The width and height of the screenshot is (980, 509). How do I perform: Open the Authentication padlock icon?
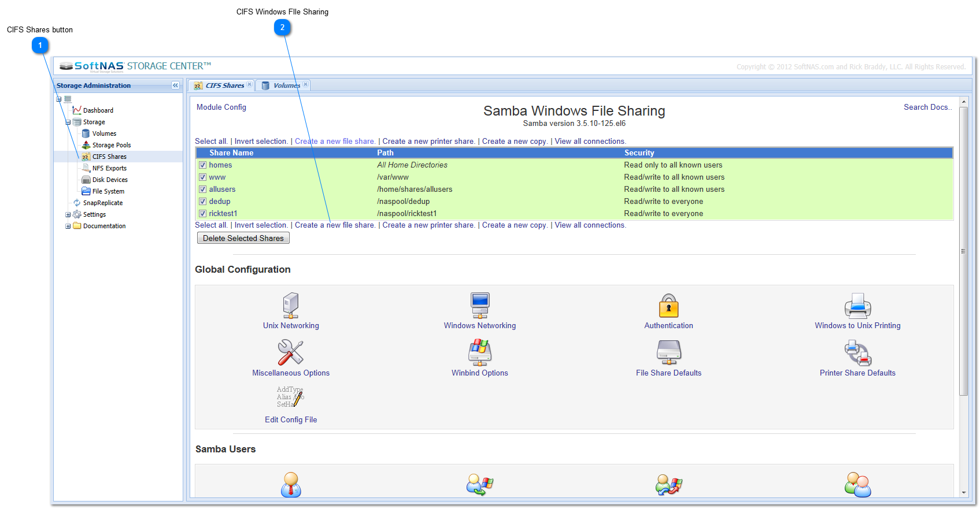(x=669, y=305)
